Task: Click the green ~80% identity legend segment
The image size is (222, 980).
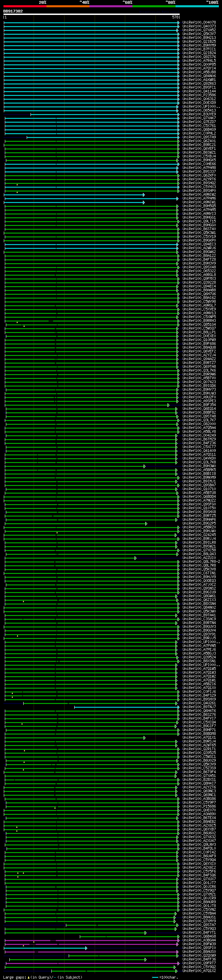Action: 154,6
